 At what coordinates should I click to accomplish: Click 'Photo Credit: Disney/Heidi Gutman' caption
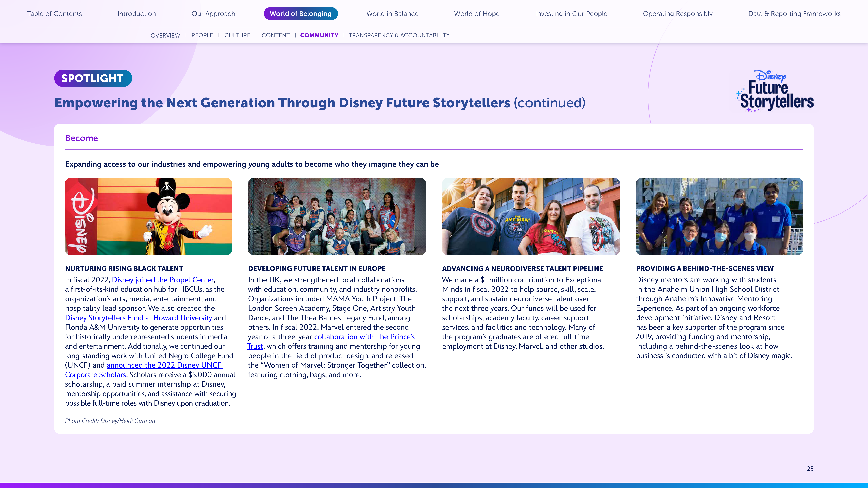point(110,421)
